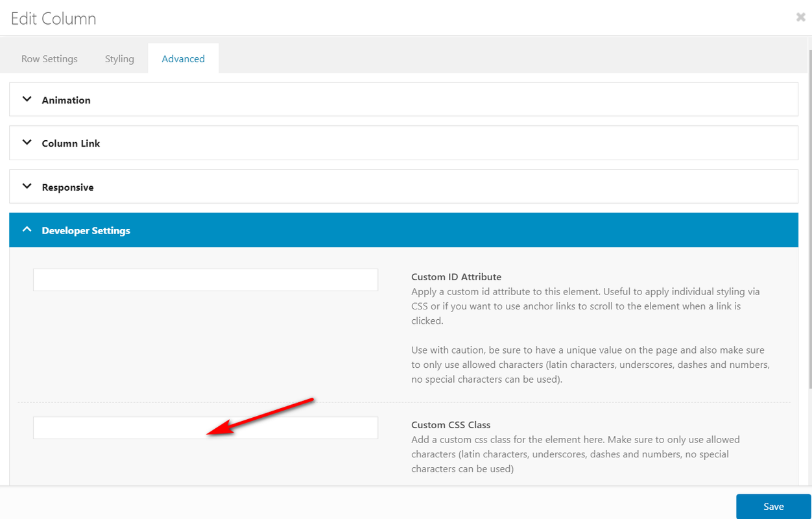This screenshot has height=519, width=812.
Task: Collapse the Developer Settings section
Action: [403, 230]
